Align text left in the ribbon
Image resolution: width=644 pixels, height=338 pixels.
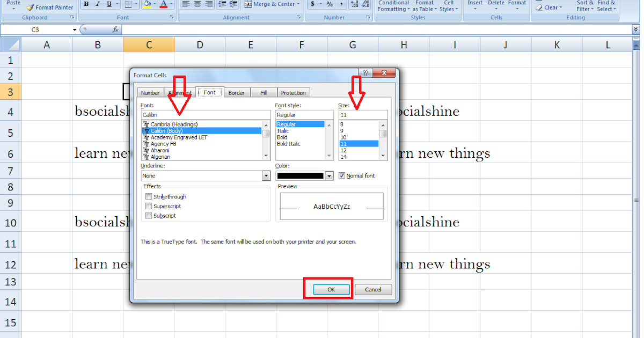[185, 4]
